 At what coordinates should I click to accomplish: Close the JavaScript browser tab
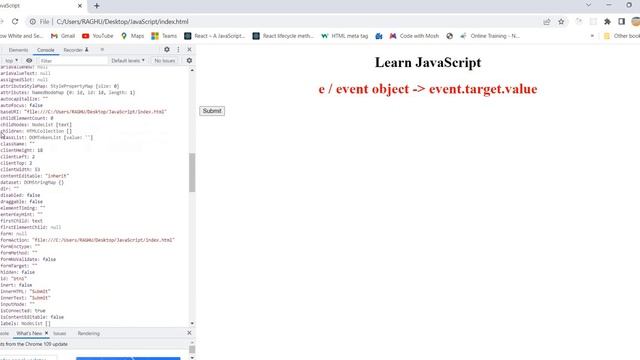point(80,6)
